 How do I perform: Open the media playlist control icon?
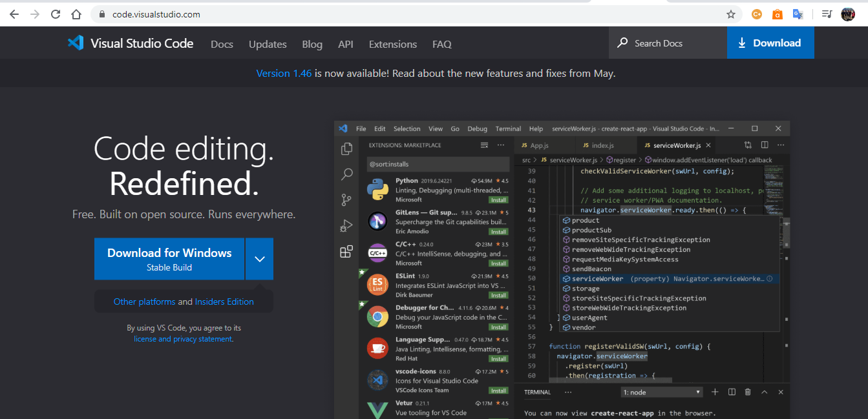point(827,14)
